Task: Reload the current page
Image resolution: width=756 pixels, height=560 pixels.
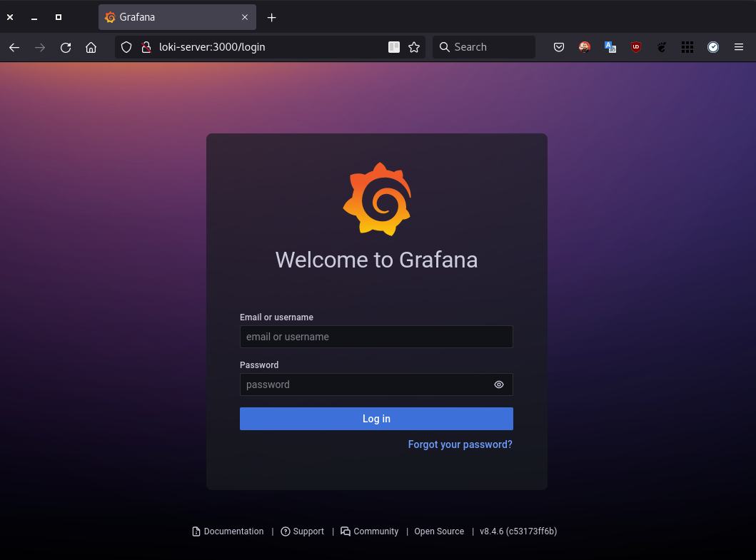Action: pos(66,47)
